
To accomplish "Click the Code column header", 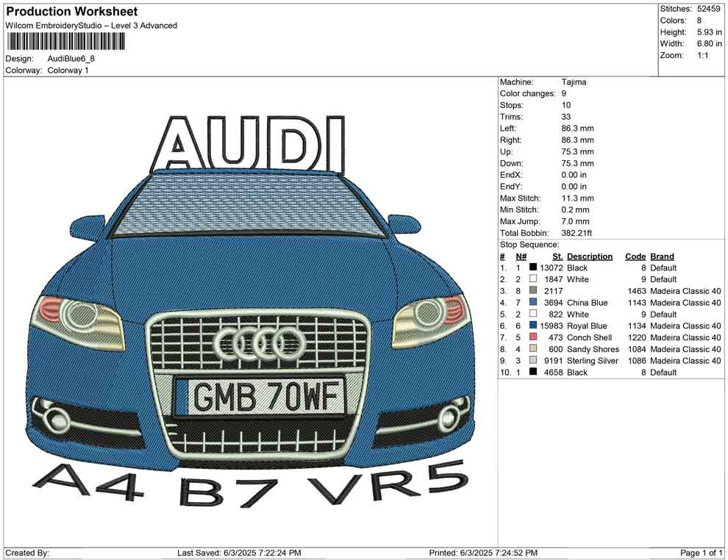I will (635, 256).
